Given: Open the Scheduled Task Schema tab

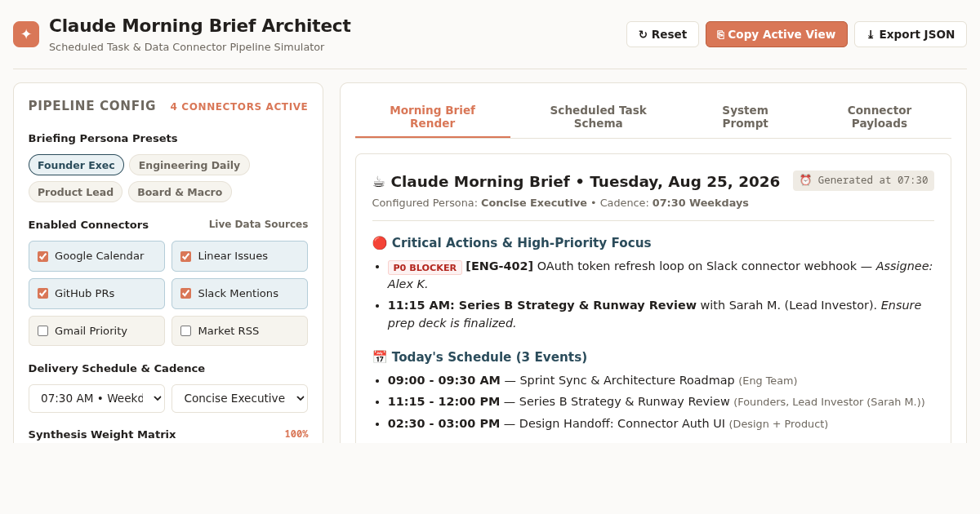Looking at the screenshot, I should coord(598,117).
